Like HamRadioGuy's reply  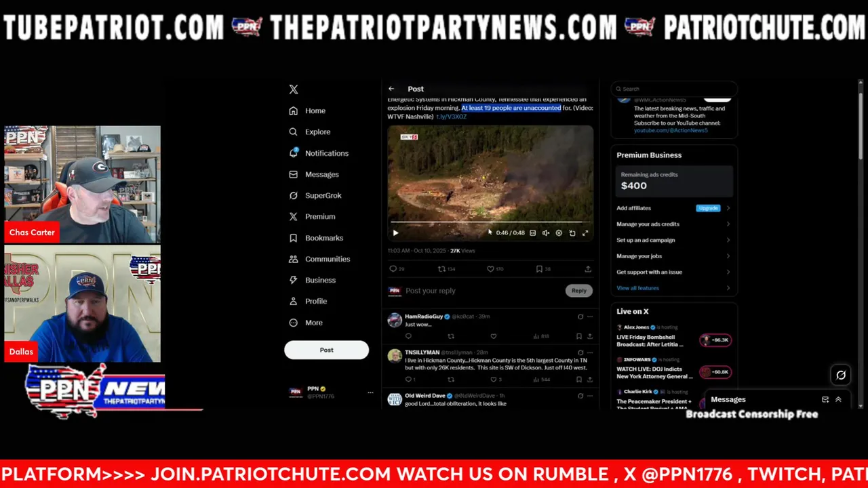[493, 336]
